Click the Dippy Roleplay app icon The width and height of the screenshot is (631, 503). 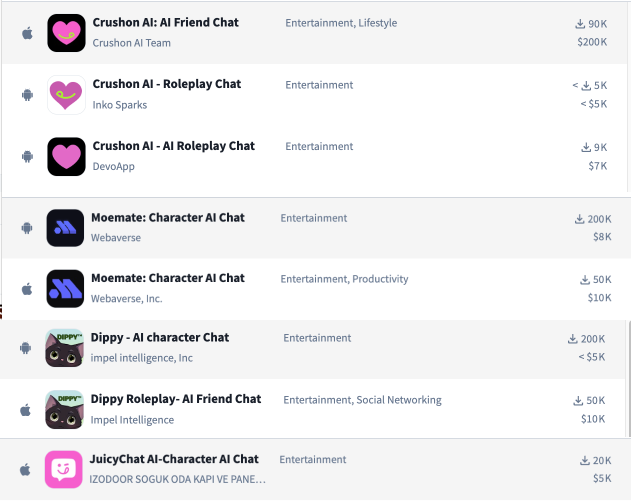(x=66, y=409)
